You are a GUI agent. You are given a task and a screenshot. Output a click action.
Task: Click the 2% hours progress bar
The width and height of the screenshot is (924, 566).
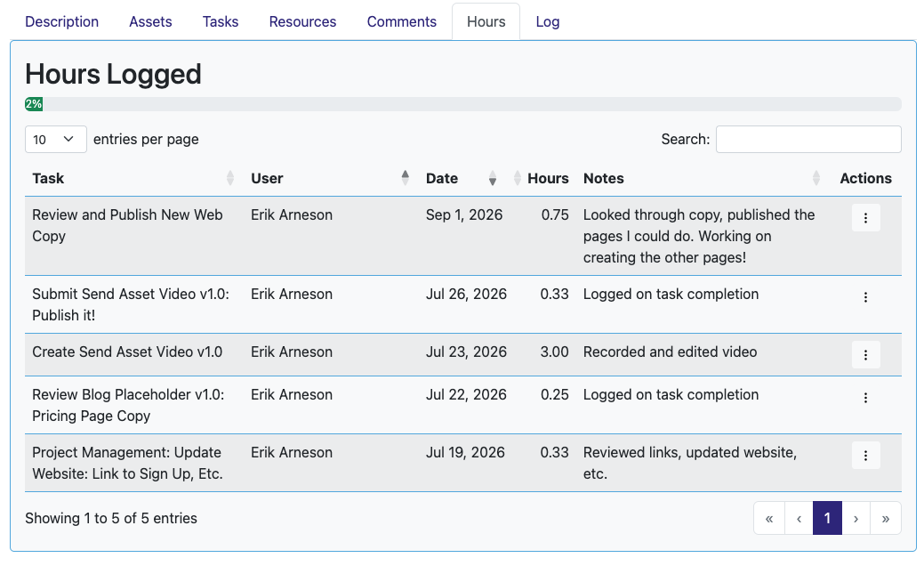[x=34, y=104]
